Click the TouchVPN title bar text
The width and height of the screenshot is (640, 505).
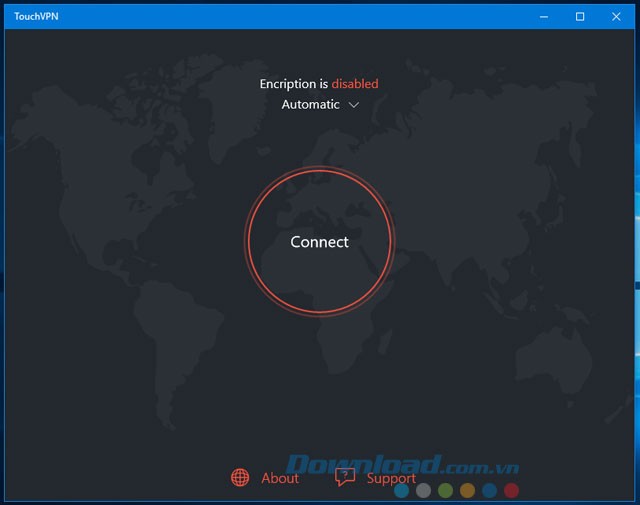click(35, 16)
